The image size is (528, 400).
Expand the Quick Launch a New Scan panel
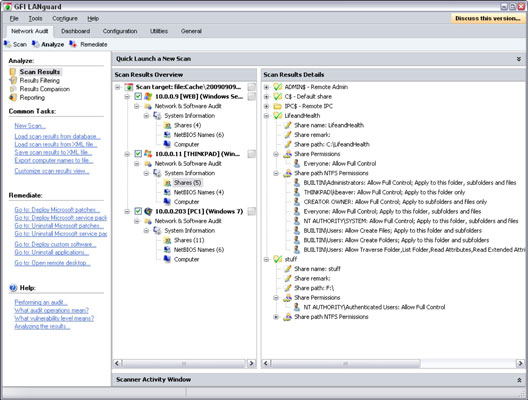click(519, 59)
